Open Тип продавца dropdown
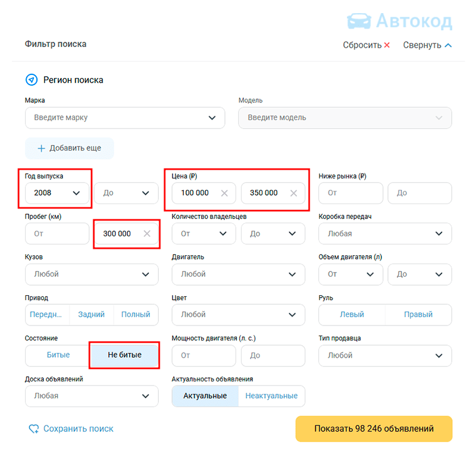Viewport: 476px width, 460px height. tap(385, 355)
